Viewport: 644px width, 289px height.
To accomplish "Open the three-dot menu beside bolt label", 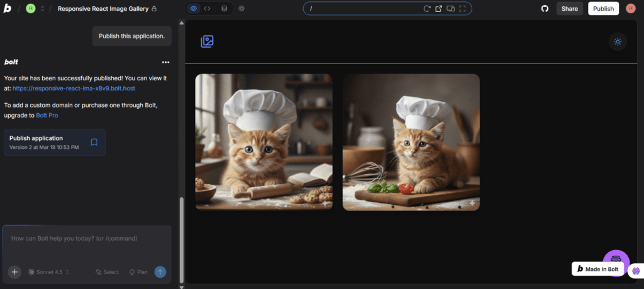I will (x=165, y=62).
